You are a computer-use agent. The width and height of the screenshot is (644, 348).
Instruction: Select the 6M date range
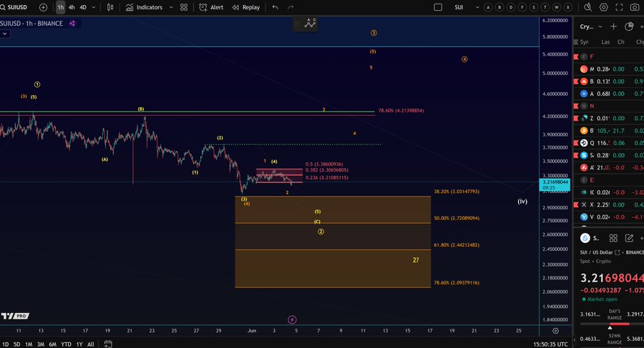coord(52,344)
